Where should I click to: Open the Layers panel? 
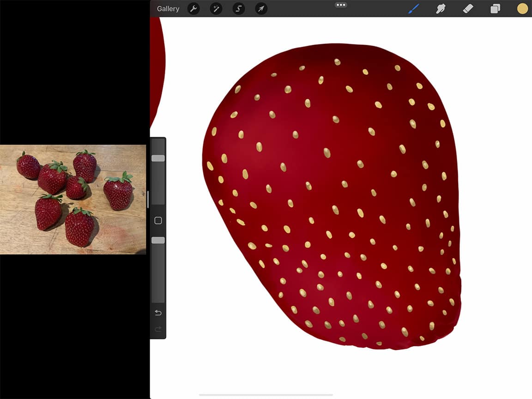click(495, 8)
